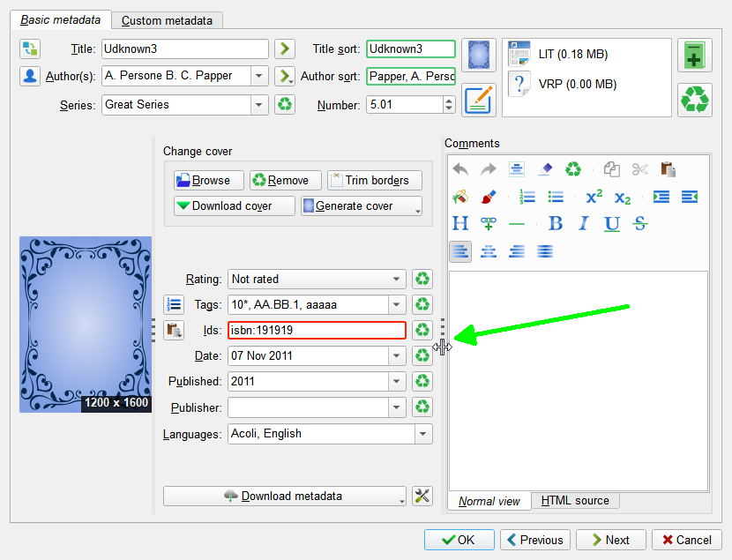This screenshot has height=560, width=732.
Task: Center align comments text
Action: [x=489, y=252]
